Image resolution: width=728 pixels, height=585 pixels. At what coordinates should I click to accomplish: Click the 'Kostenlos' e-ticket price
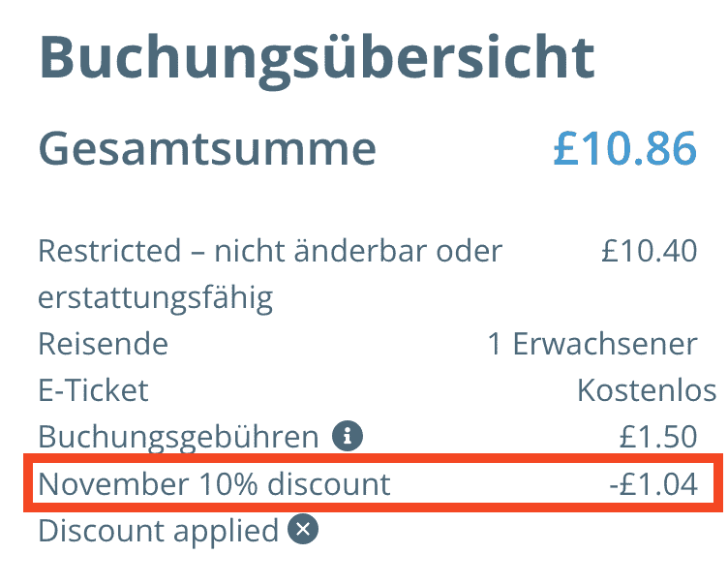pyautogui.click(x=647, y=390)
